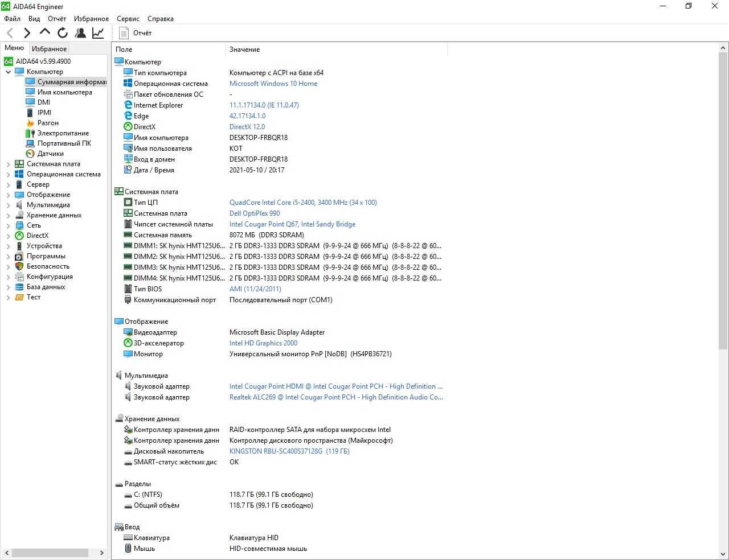The width and height of the screenshot is (729, 560).
Task: Expand the Мультимедиа tree node
Action: point(8,205)
